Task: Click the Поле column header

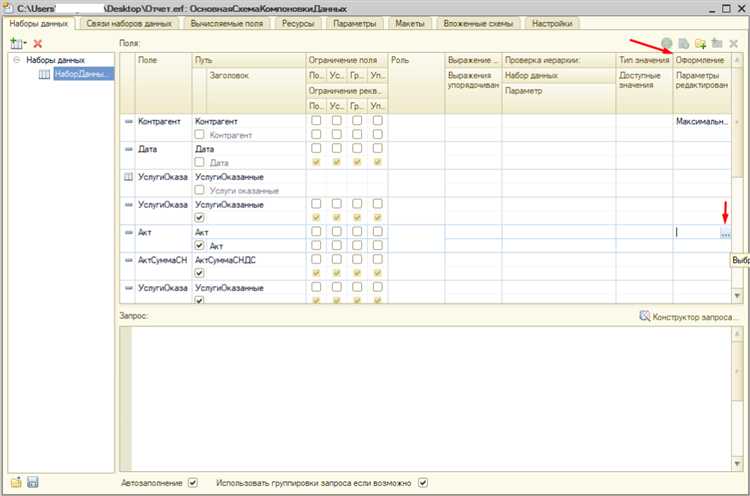Action: pyautogui.click(x=163, y=60)
